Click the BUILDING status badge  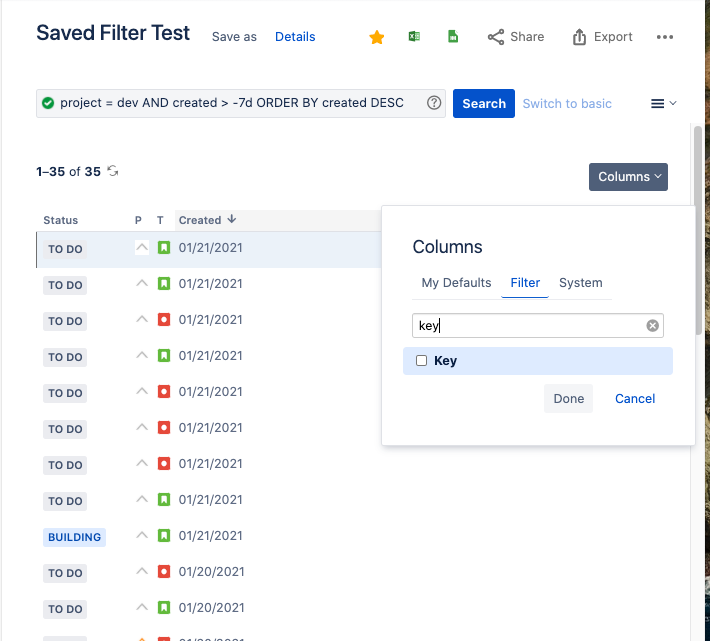click(x=74, y=537)
